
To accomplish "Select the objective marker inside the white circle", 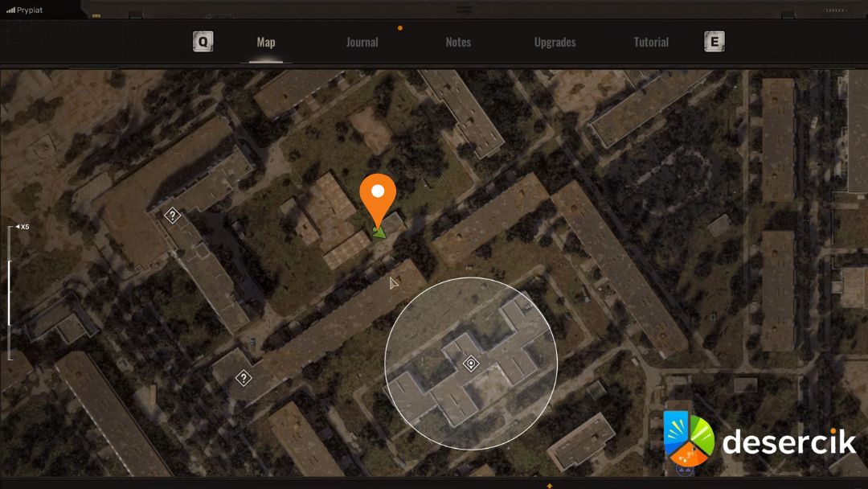I will 472,364.
